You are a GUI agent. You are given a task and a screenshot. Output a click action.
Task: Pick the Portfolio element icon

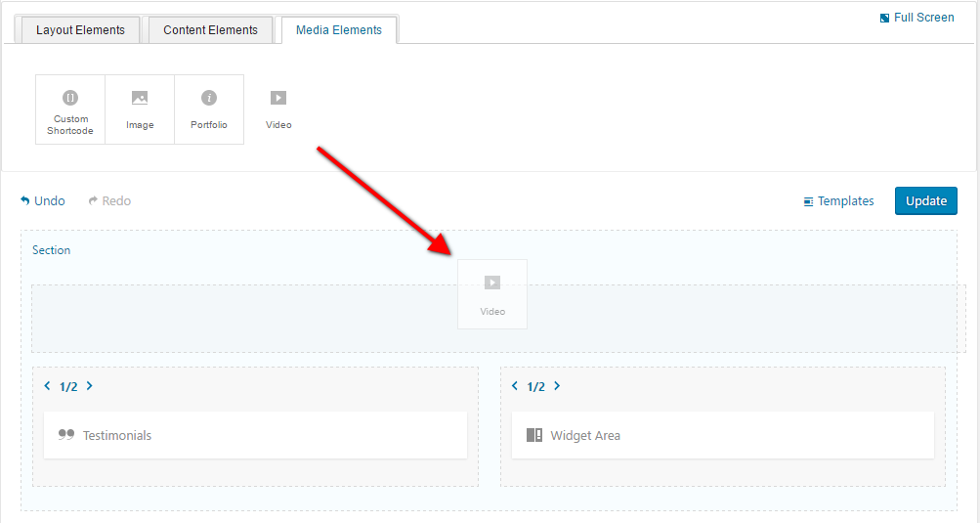(x=209, y=98)
